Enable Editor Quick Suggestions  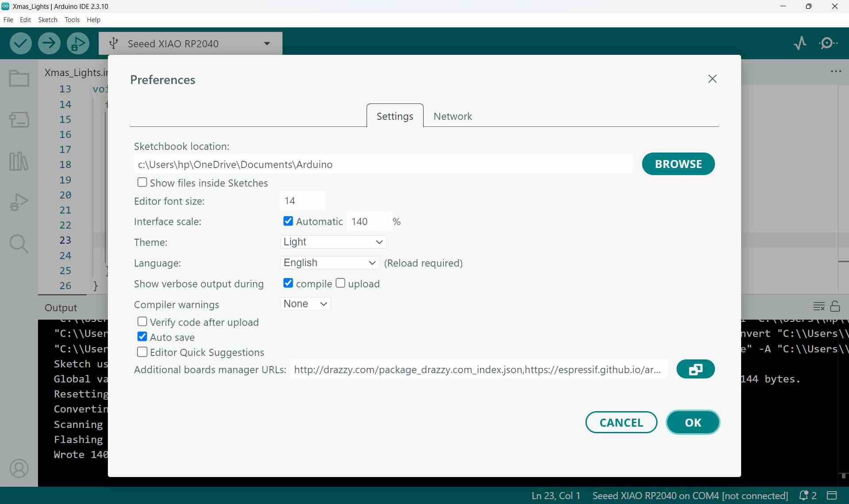142,352
